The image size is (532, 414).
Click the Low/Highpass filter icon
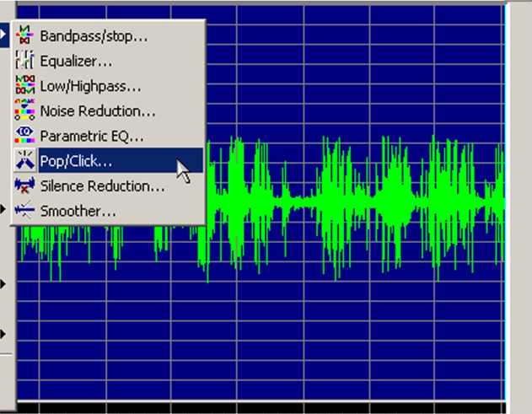pos(24,85)
